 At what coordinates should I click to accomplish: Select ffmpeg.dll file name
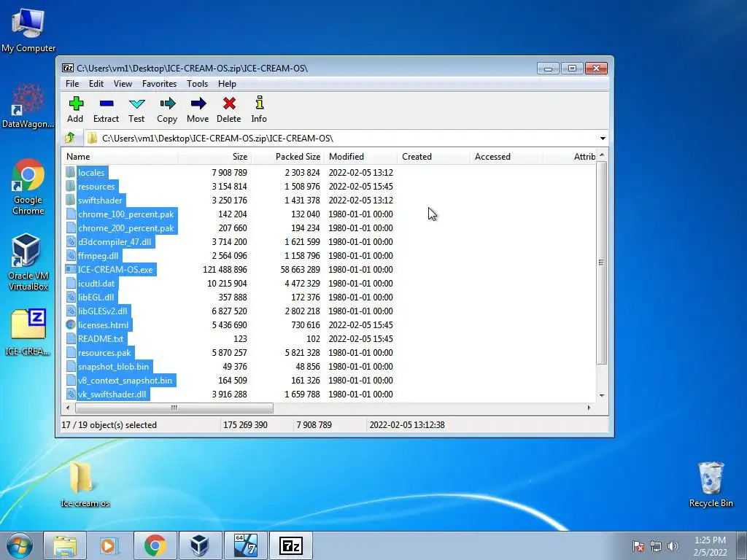pyautogui.click(x=98, y=256)
